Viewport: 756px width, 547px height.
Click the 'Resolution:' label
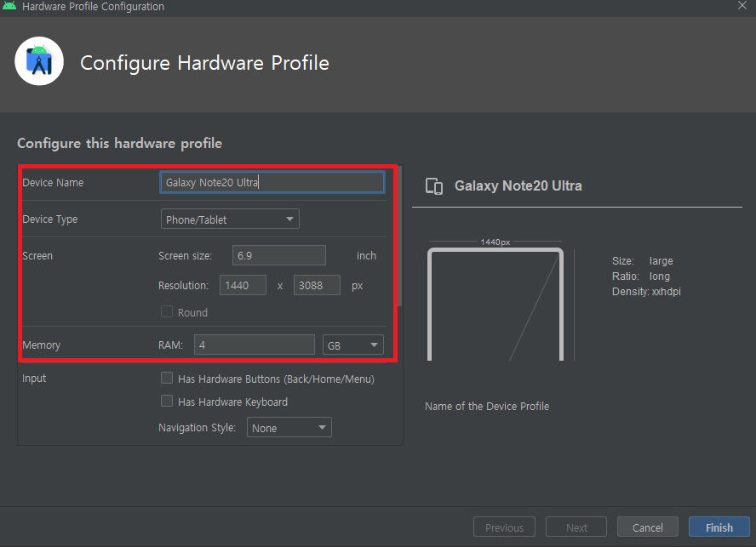(183, 285)
